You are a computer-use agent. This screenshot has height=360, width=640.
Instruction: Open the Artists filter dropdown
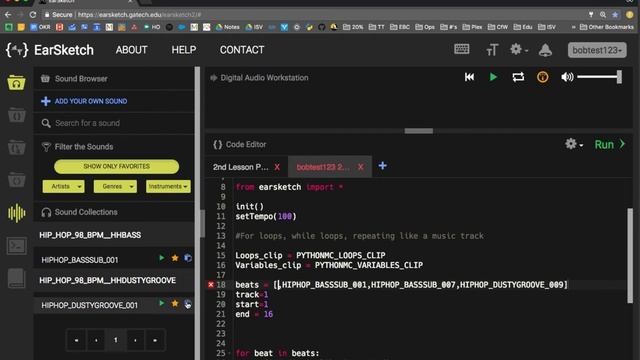tap(63, 187)
